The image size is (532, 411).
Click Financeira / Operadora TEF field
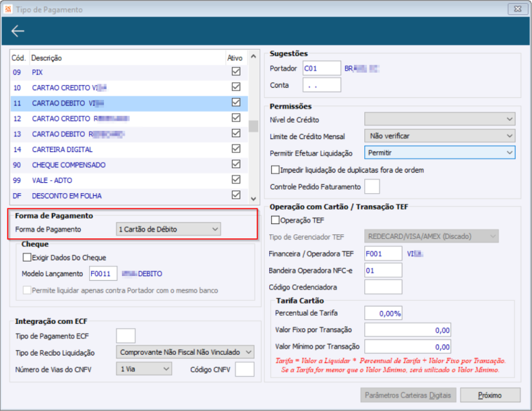coord(383,253)
